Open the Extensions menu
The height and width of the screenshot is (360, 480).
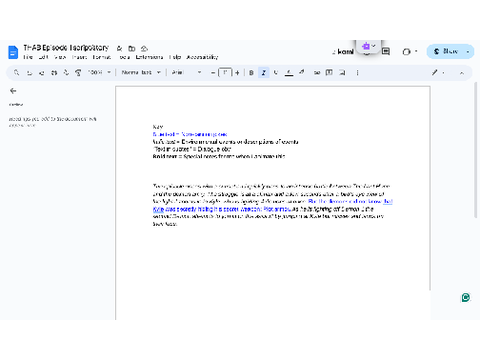point(149,57)
